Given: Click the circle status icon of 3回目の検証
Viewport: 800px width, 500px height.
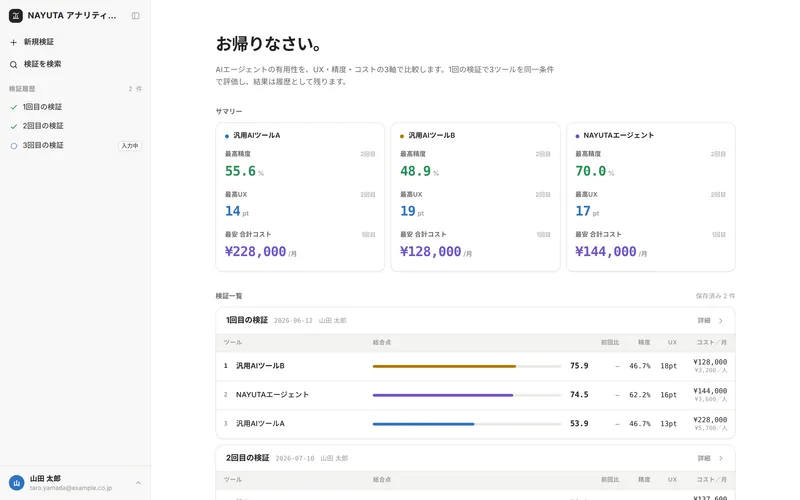Looking at the screenshot, I should 14,145.
